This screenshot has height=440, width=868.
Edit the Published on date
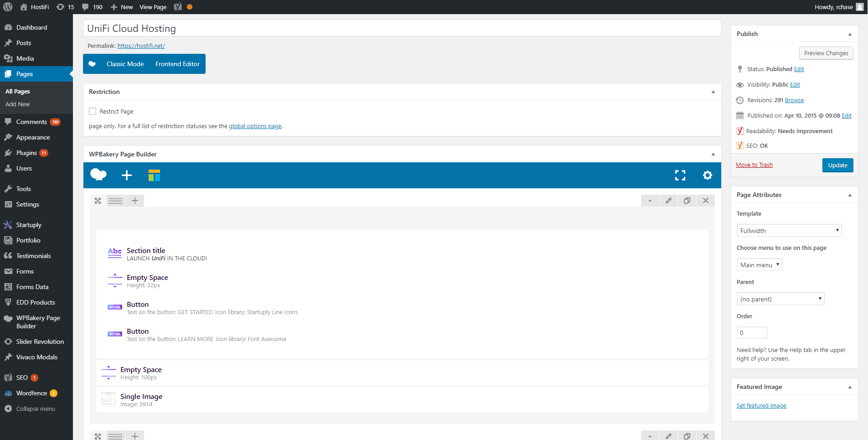point(847,116)
